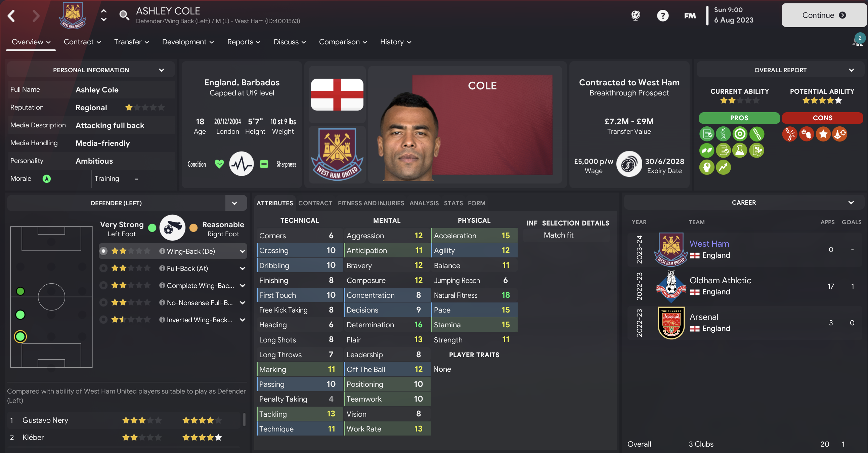The width and height of the screenshot is (868, 453).
Task: Open the West Ham career link
Action: pos(709,244)
